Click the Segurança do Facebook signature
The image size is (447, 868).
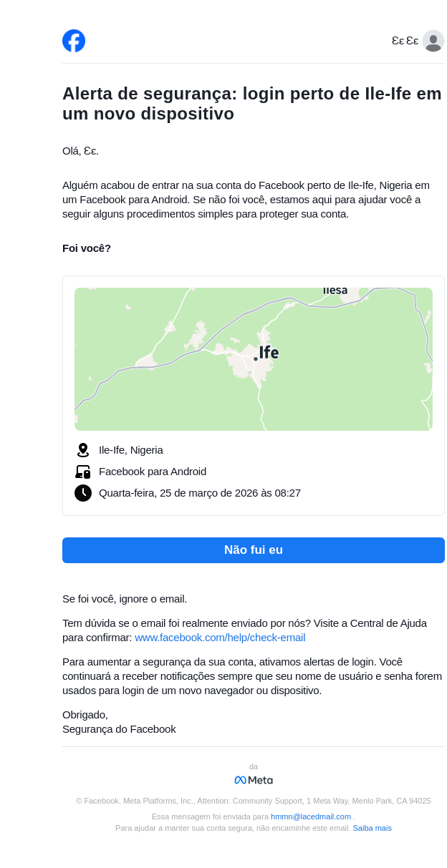tap(119, 729)
